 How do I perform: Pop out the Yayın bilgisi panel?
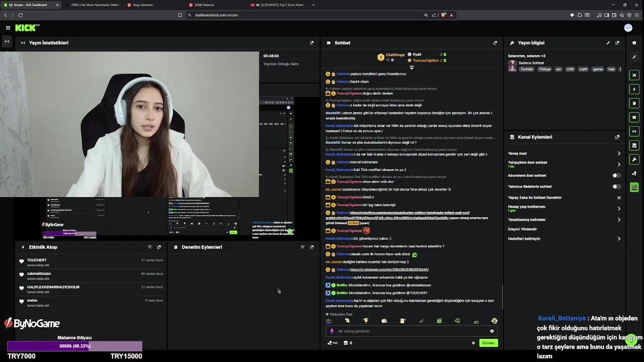tap(617, 43)
